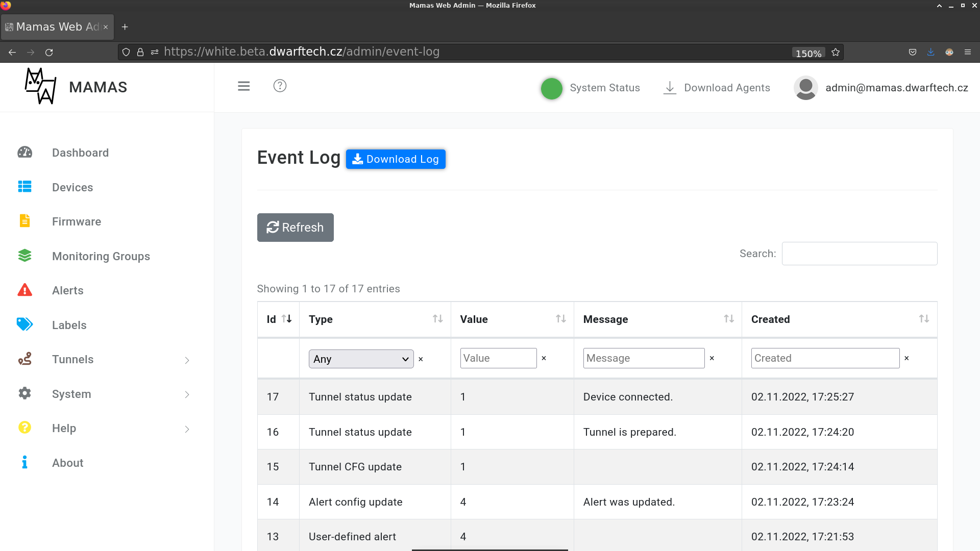Open Dashboard from the sidebar
Image resolution: width=980 pixels, height=551 pixels.
coord(80,153)
